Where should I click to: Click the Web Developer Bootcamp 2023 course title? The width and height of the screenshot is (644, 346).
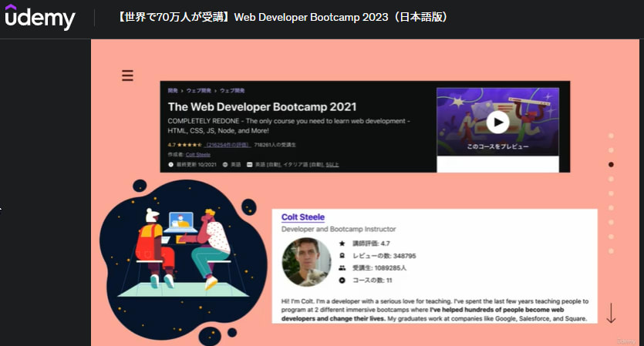click(283, 17)
